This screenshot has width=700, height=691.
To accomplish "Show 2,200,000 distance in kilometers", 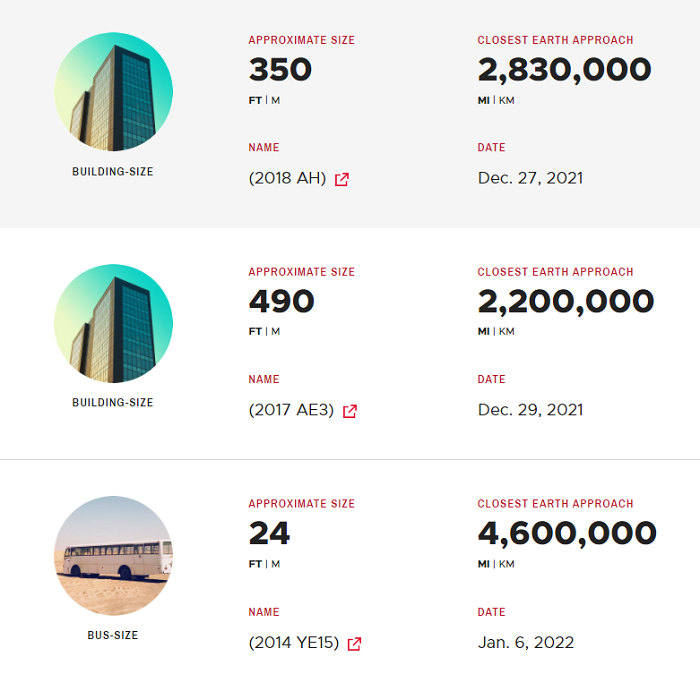I will pyautogui.click(x=507, y=331).
